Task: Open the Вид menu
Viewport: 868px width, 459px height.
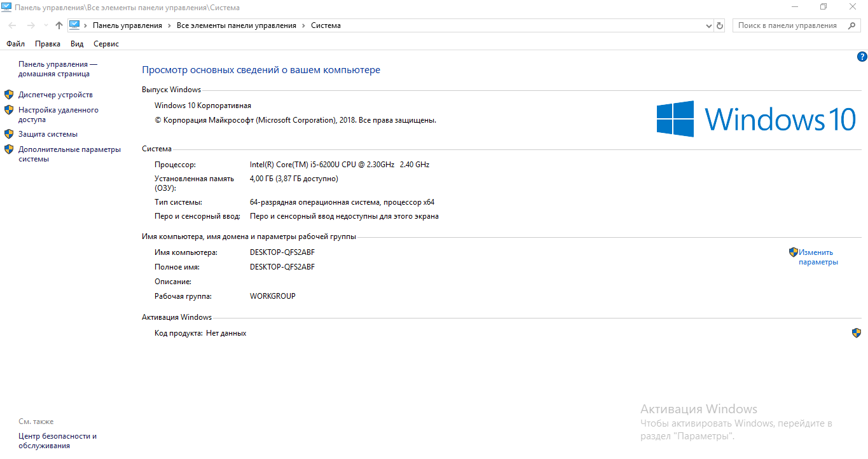Action: tap(77, 44)
